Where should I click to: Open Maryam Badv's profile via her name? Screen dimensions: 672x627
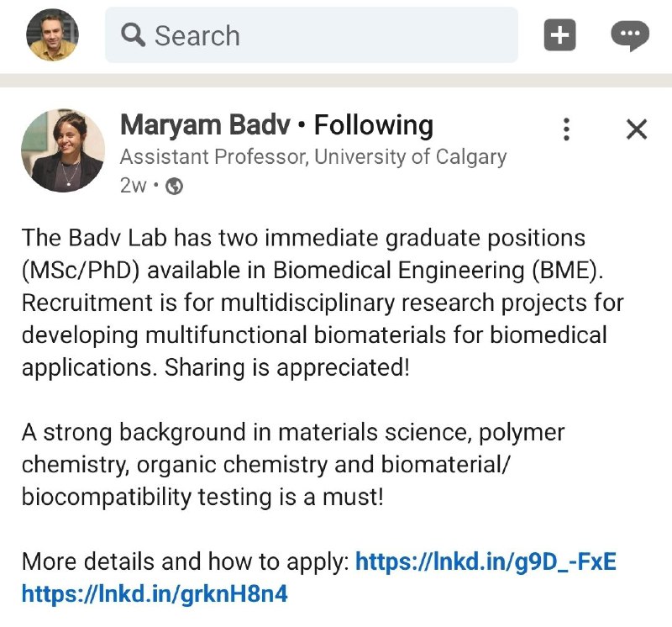[x=205, y=125]
